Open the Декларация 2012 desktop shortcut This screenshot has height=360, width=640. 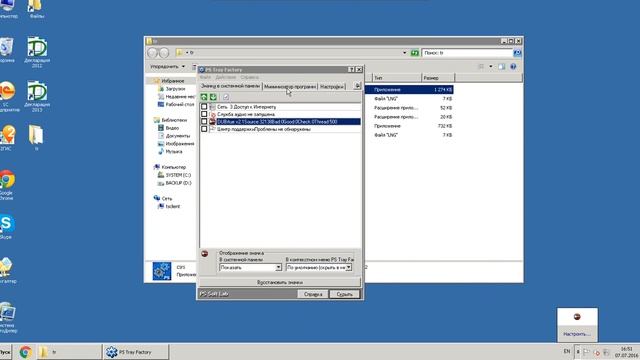[x=37, y=52]
